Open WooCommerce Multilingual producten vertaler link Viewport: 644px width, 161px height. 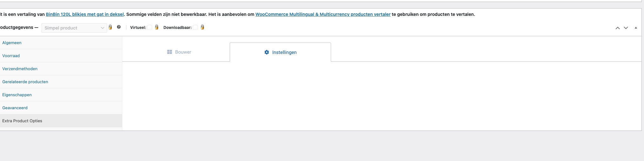tap(323, 14)
